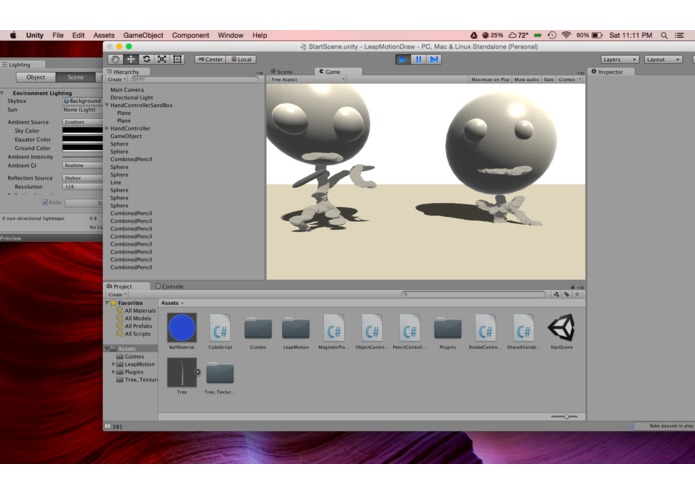Toggle Stats overlay in Game view
The height and width of the screenshot is (494, 695).
549,79
